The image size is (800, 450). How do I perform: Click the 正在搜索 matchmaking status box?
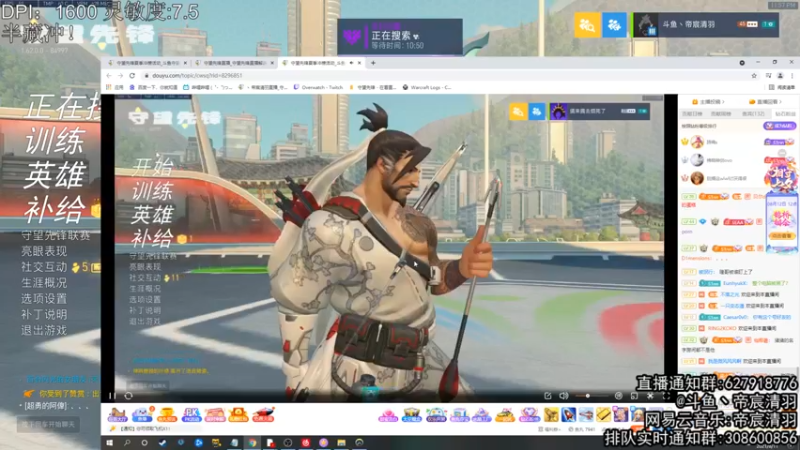click(400, 37)
